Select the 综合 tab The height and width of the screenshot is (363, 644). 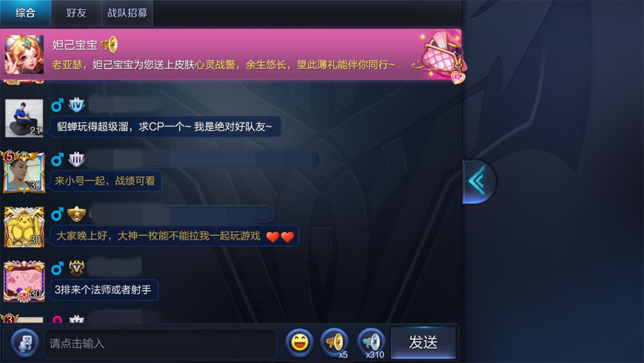click(26, 13)
